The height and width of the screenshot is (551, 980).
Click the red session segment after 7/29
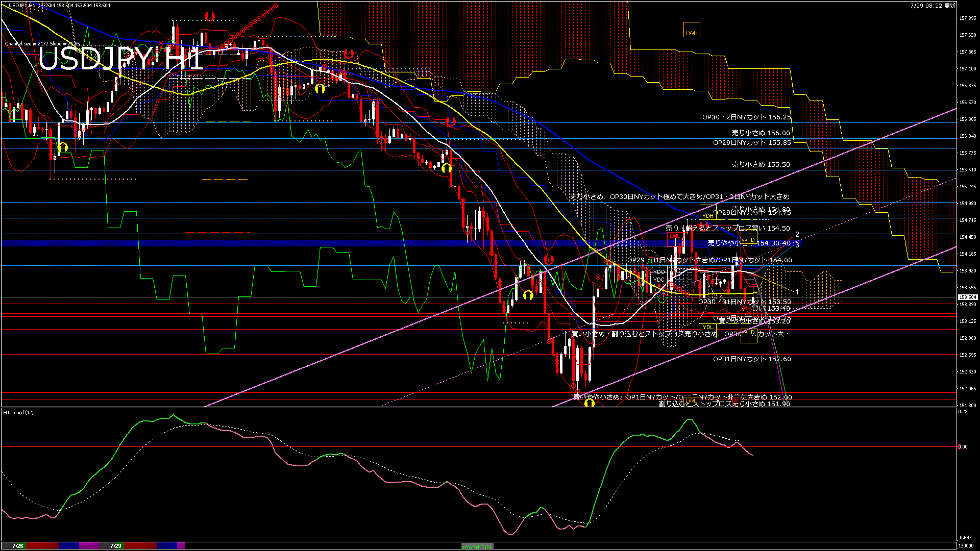tap(140, 546)
